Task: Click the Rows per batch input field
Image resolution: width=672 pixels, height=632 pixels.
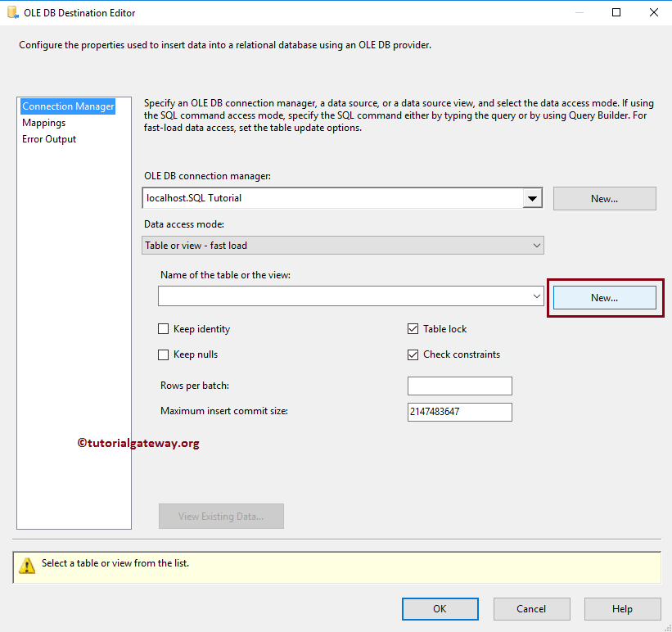Action: 459,386
